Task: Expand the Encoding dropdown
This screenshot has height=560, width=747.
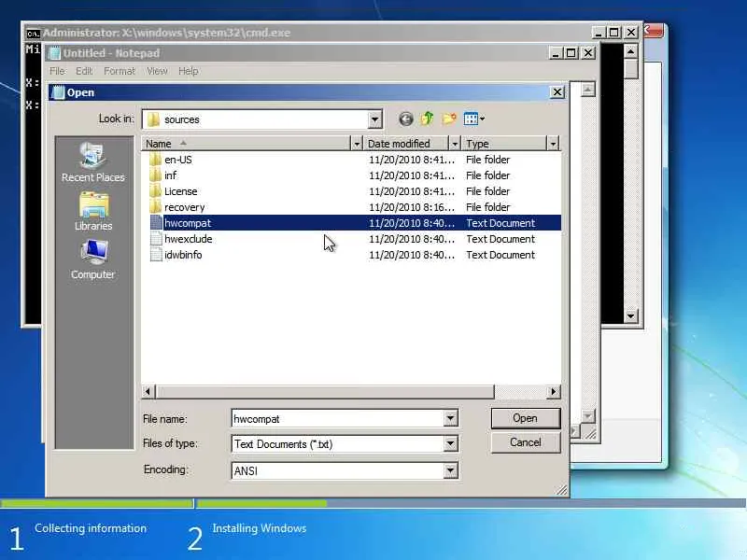Action: point(450,470)
